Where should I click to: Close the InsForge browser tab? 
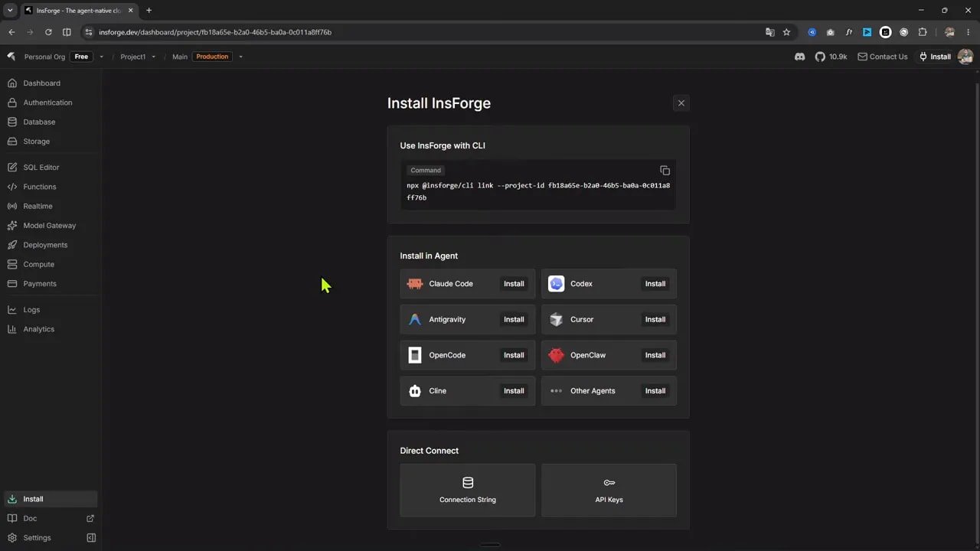point(130,11)
